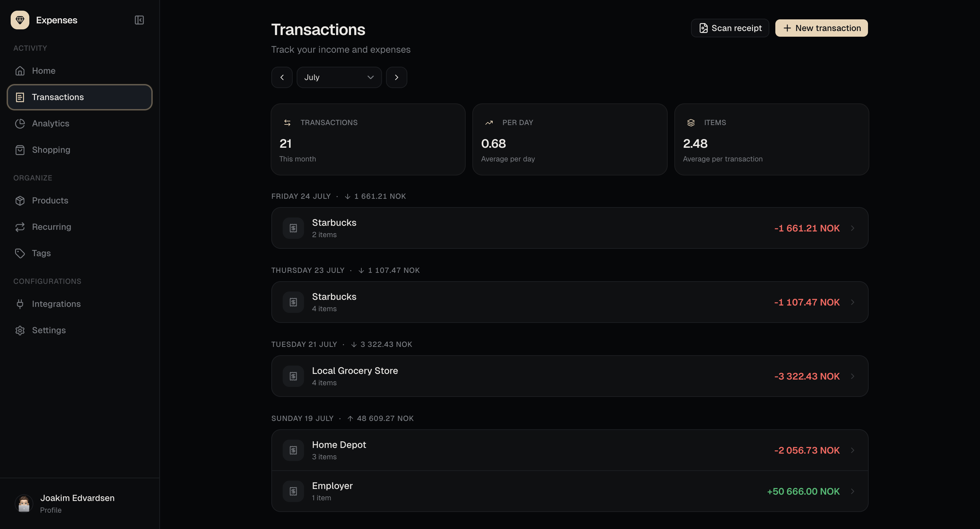Click the Analytics pie chart icon

click(20, 123)
